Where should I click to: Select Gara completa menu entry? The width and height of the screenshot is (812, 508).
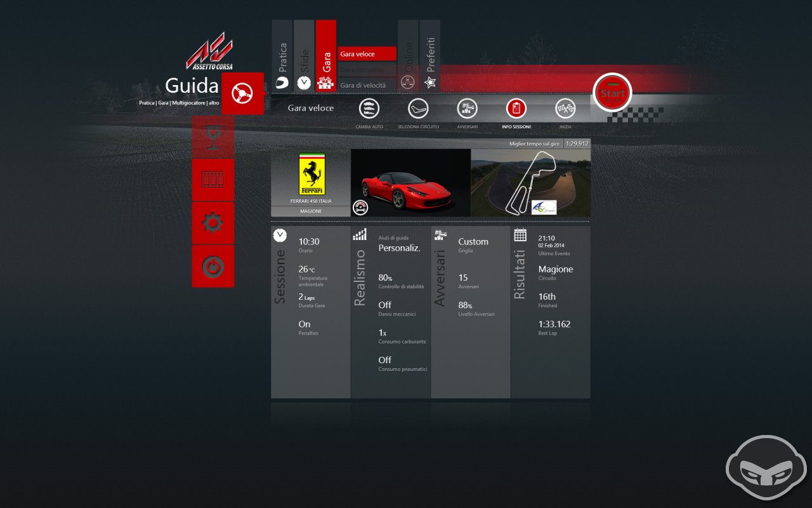pos(367,69)
